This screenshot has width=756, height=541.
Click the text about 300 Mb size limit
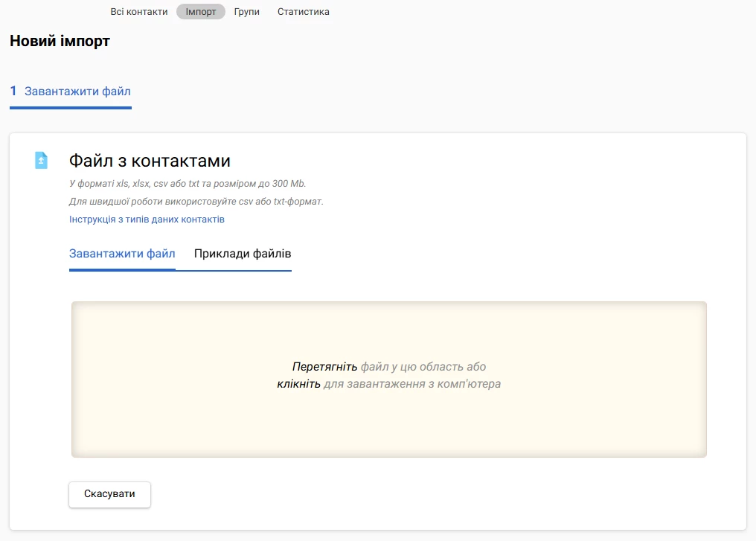tap(188, 184)
